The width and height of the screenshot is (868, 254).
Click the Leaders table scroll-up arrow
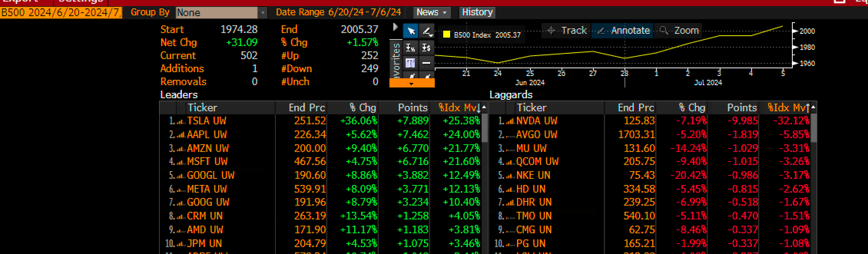click(x=484, y=107)
